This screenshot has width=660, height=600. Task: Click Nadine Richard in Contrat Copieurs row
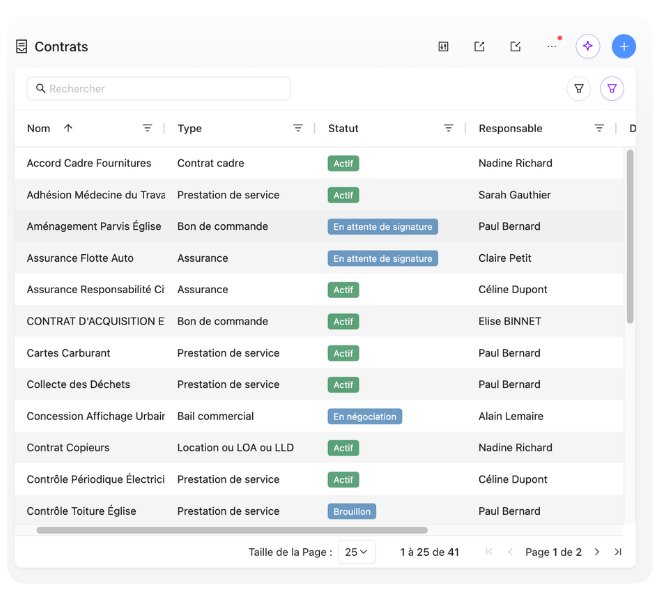[515, 448]
